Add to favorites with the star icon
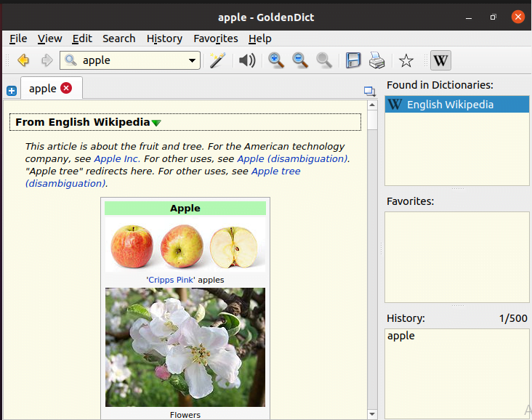This screenshot has width=532, height=420. pyautogui.click(x=406, y=61)
